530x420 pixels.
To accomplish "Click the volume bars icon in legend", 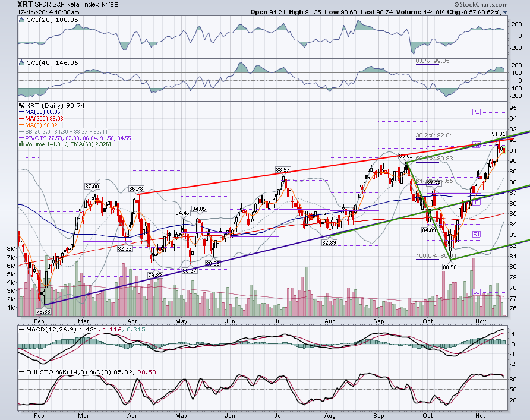I will click(x=22, y=144).
